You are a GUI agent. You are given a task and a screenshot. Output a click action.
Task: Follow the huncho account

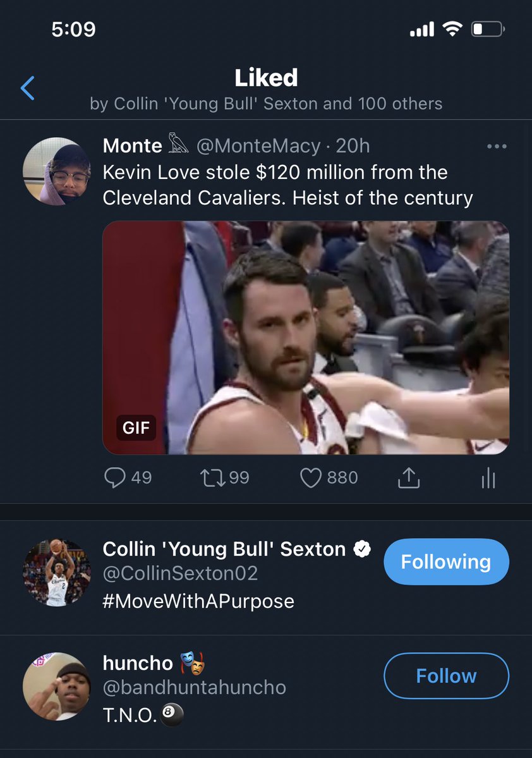coord(445,676)
